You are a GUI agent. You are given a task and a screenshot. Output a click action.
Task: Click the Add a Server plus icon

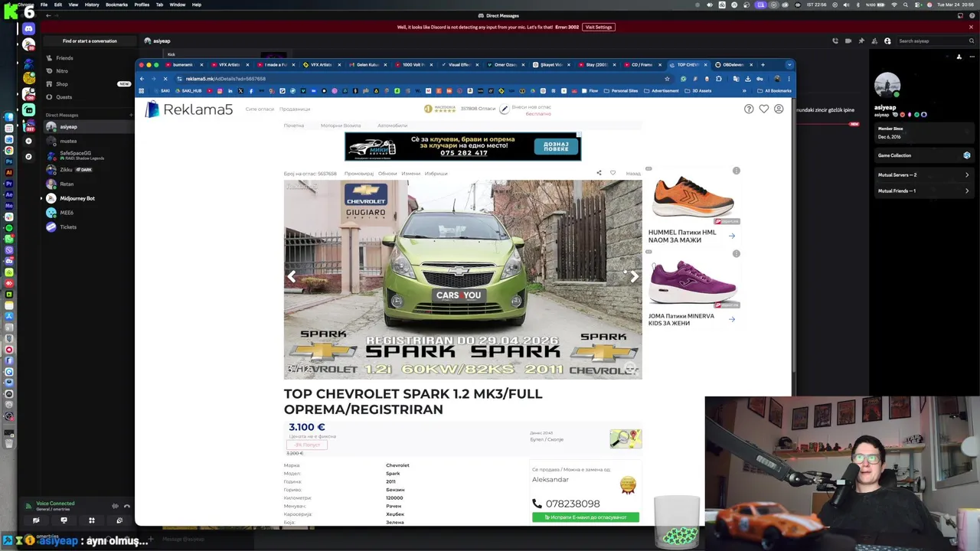click(28, 141)
